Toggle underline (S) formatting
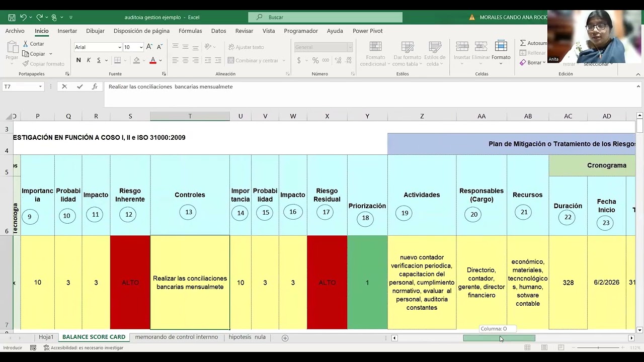This screenshot has width=644, height=362. click(99, 60)
